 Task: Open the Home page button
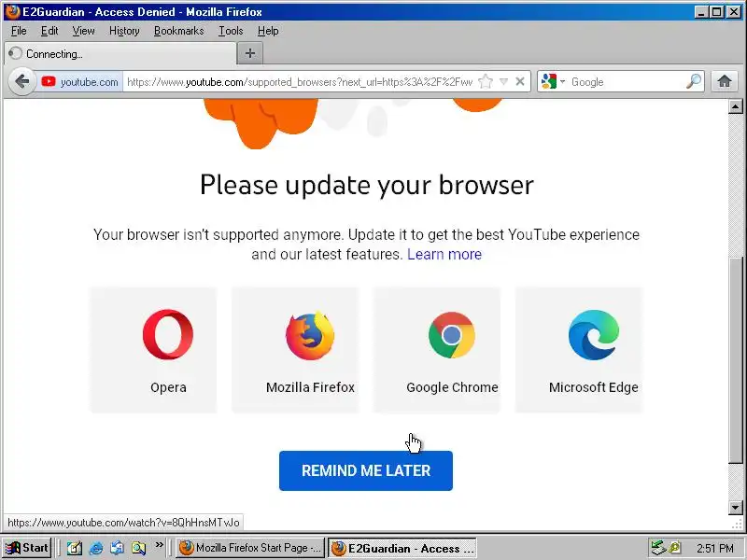[x=725, y=81]
